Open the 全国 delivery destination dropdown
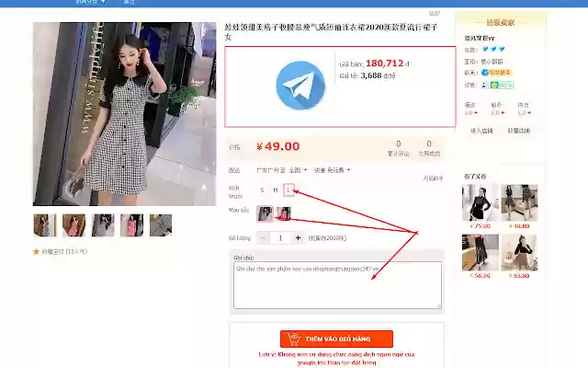 pyautogui.click(x=298, y=170)
